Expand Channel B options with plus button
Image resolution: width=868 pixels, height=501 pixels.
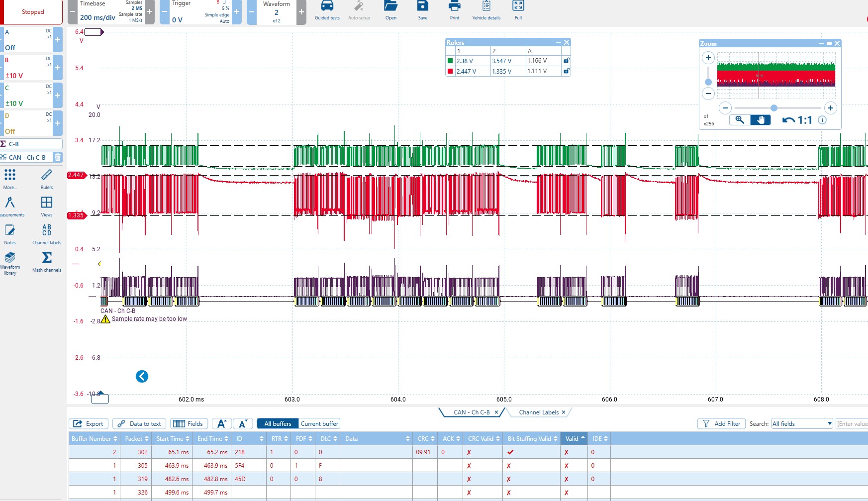pyautogui.click(x=58, y=68)
